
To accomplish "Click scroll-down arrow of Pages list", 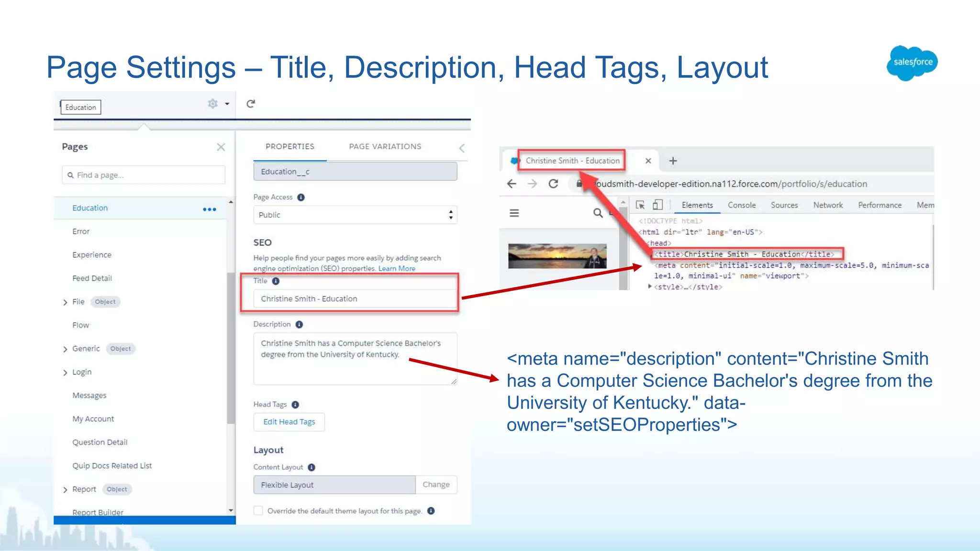I will pyautogui.click(x=231, y=510).
